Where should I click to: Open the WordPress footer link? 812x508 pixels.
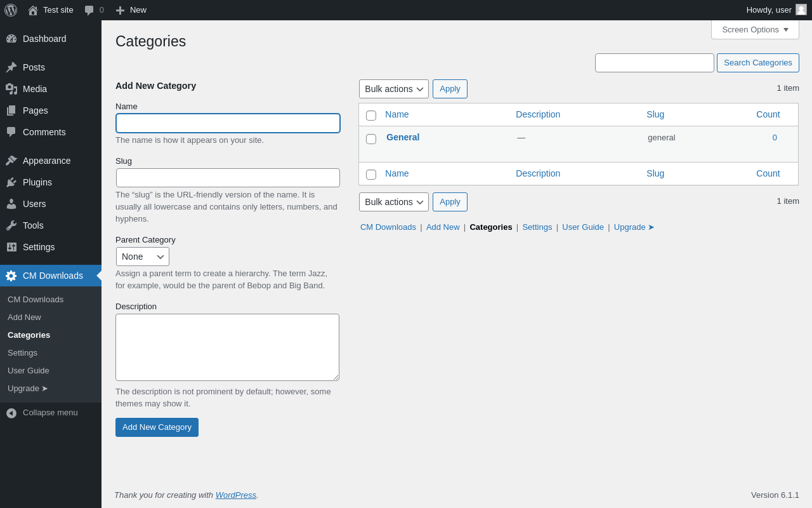coord(236,495)
